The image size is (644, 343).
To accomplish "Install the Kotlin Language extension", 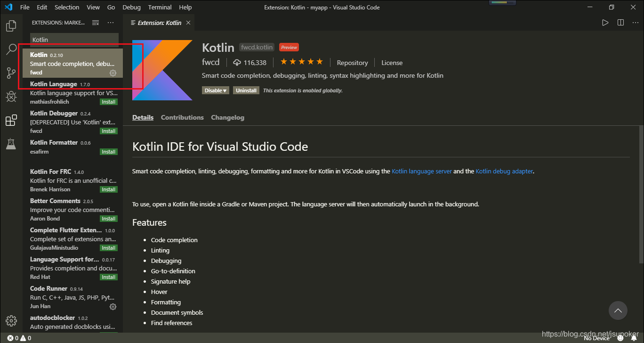I will (x=109, y=102).
